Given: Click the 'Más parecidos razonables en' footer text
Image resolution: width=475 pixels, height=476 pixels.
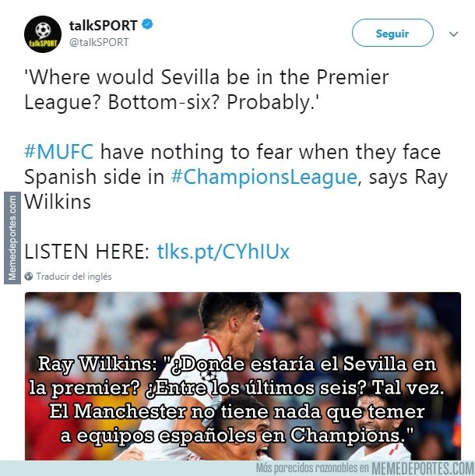Looking at the screenshot, I should pos(313,467).
